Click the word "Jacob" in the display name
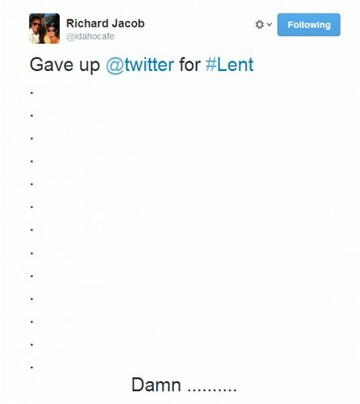The width and height of the screenshot is (360, 404). coord(128,23)
